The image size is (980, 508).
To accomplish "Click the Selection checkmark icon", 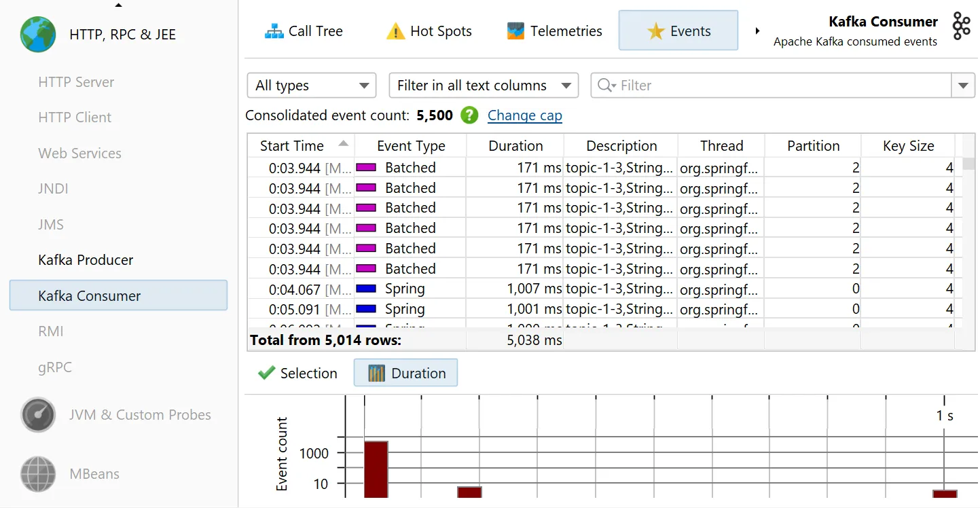I will tap(267, 373).
